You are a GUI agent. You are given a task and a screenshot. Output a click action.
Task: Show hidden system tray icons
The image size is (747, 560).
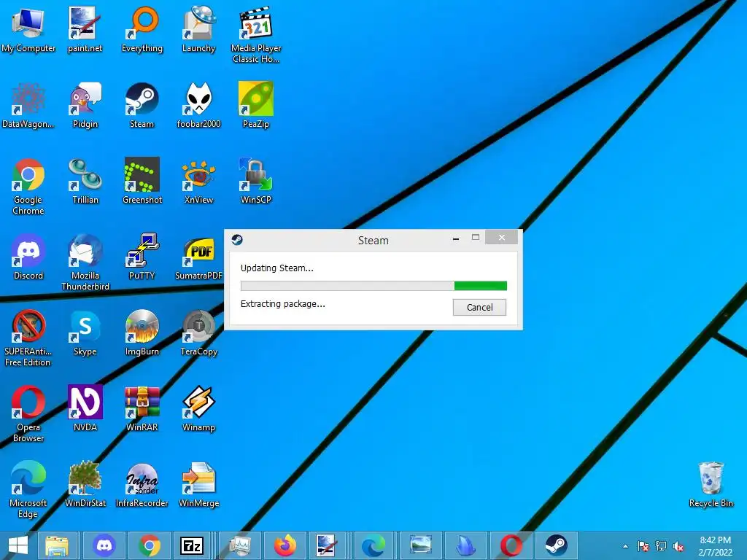pyautogui.click(x=625, y=546)
